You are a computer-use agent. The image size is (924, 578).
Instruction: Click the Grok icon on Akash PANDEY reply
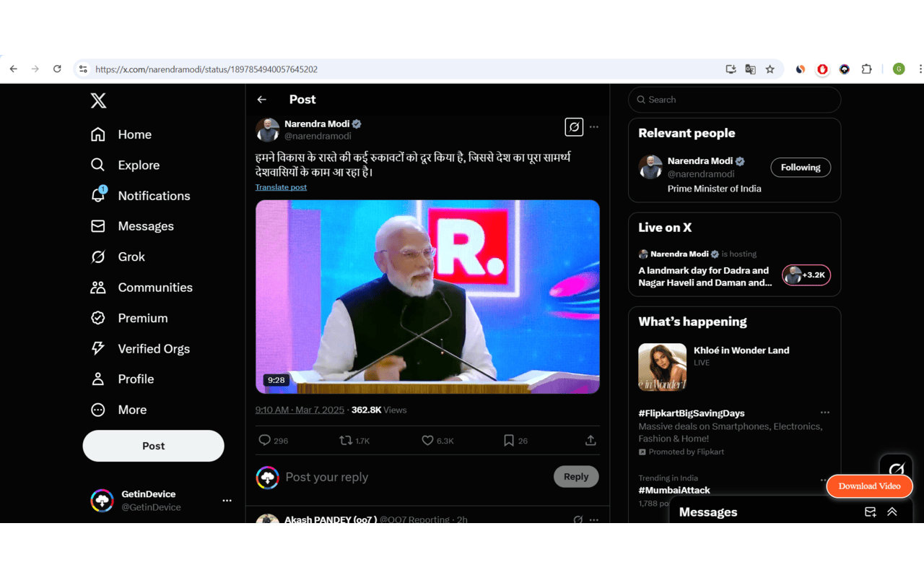coord(577,519)
